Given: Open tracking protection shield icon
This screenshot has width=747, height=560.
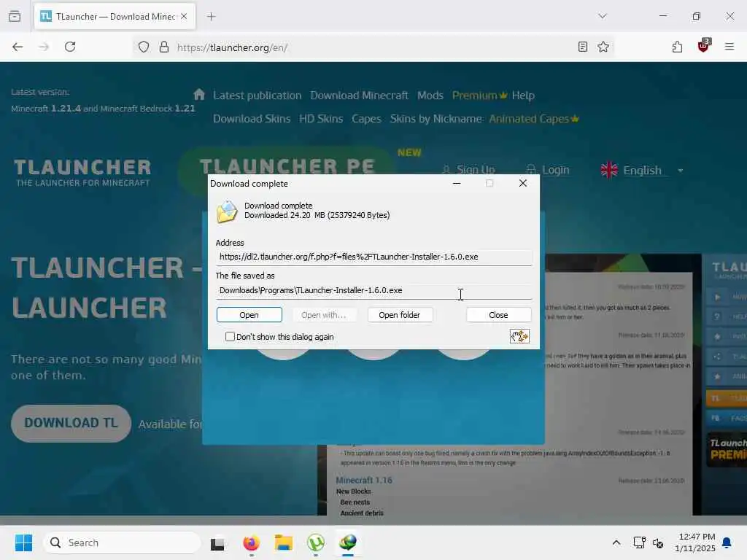Looking at the screenshot, I should point(144,47).
